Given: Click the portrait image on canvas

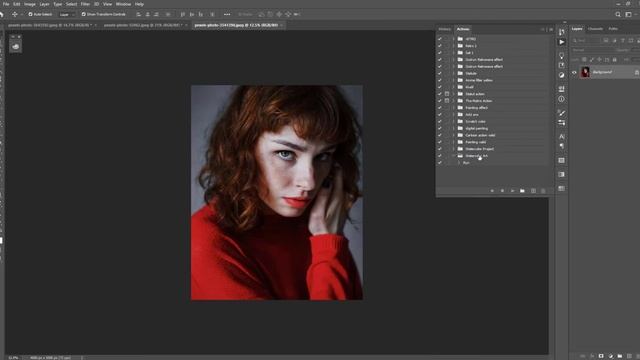Looking at the screenshot, I should tap(277, 193).
